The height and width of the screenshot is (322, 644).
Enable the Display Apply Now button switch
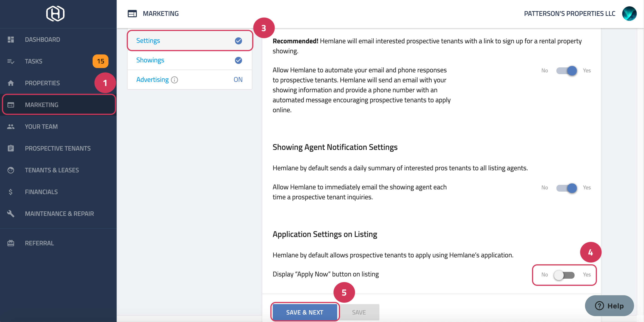pos(564,275)
